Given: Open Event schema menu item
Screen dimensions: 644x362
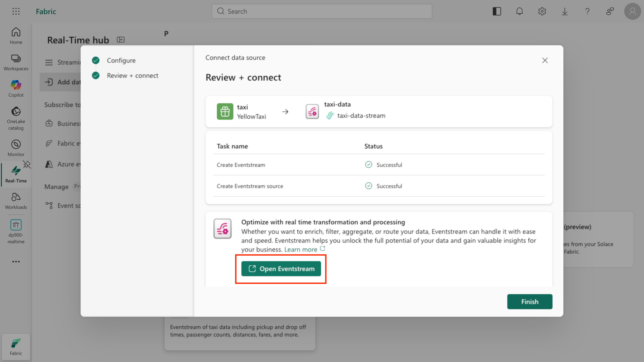Looking at the screenshot, I should (62, 206).
